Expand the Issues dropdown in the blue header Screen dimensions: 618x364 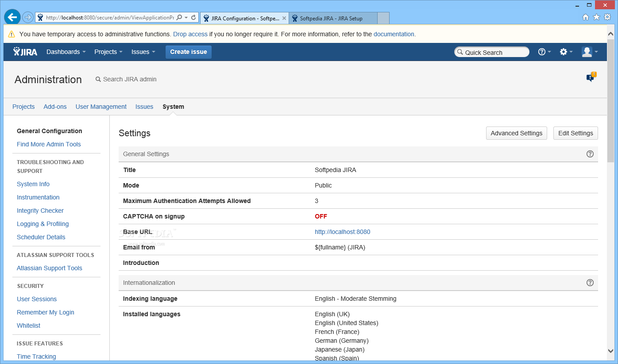pos(143,52)
